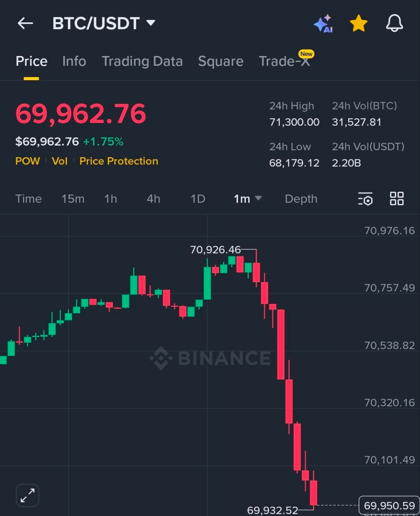Viewport: 420px width, 516px height.
Task: Open the Trade-X tab
Action: click(x=284, y=61)
